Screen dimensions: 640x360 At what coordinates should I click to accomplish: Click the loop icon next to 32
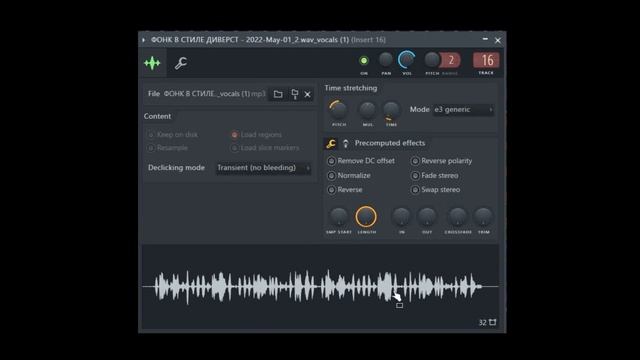point(493,322)
